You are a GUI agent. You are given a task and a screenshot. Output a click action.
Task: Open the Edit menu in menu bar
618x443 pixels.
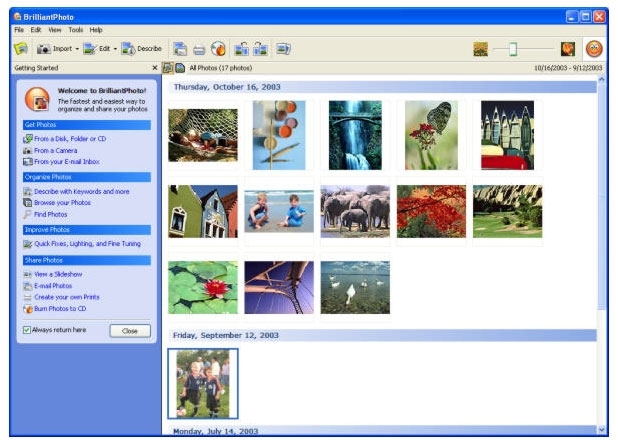coord(36,30)
